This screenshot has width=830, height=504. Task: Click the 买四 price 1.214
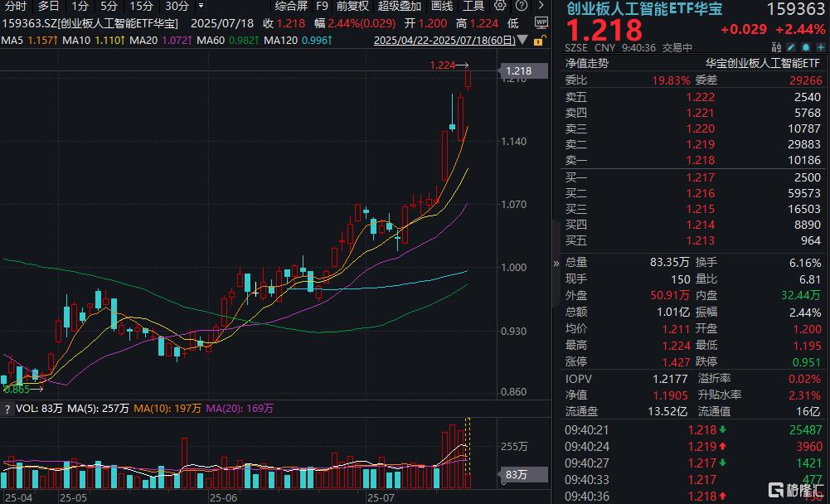701,225
